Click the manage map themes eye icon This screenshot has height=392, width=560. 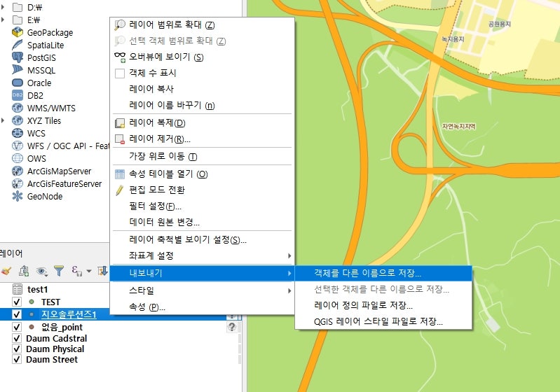tap(42, 272)
